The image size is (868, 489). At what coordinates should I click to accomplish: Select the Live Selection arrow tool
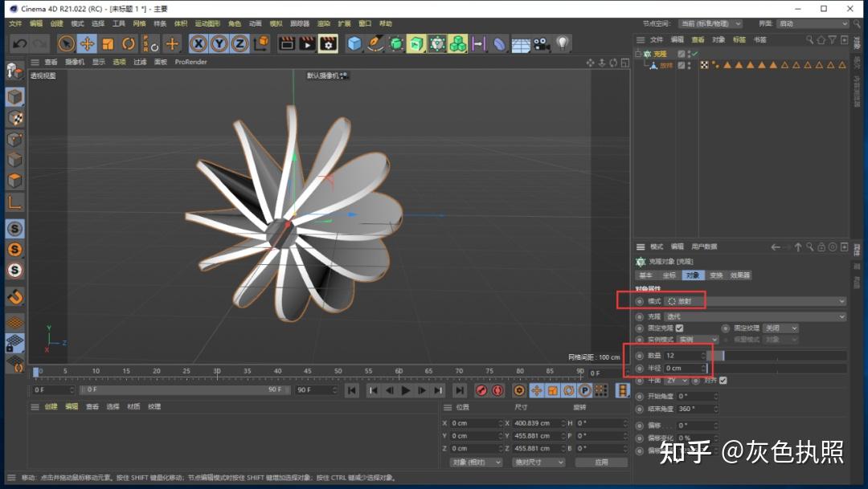click(66, 43)
